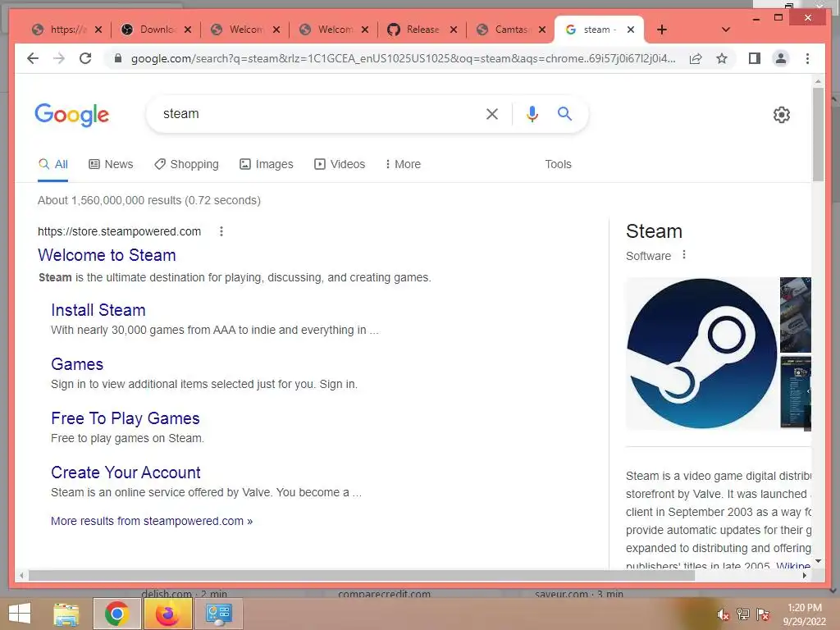
Task: Open the Chrome side panel icon
Action: [755, 58]
